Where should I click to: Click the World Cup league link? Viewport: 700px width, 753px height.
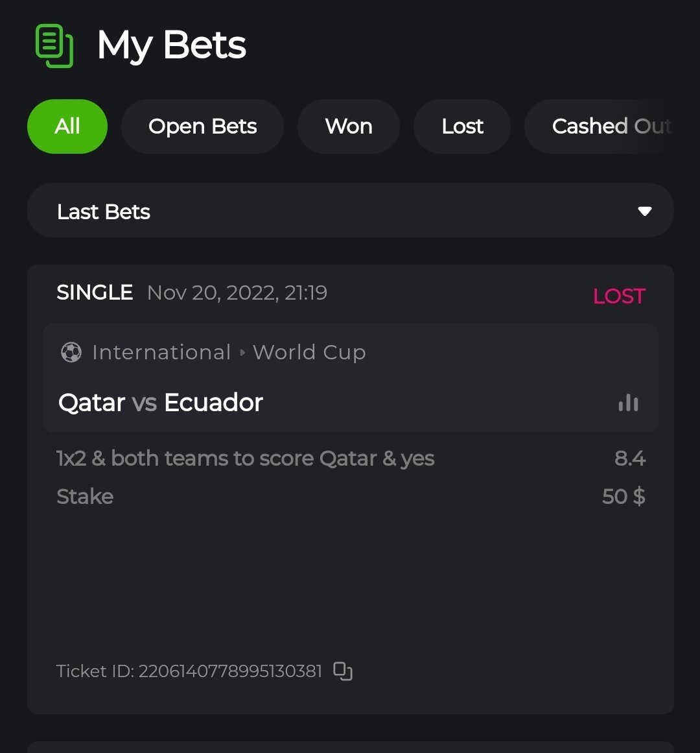coord(309,352)
